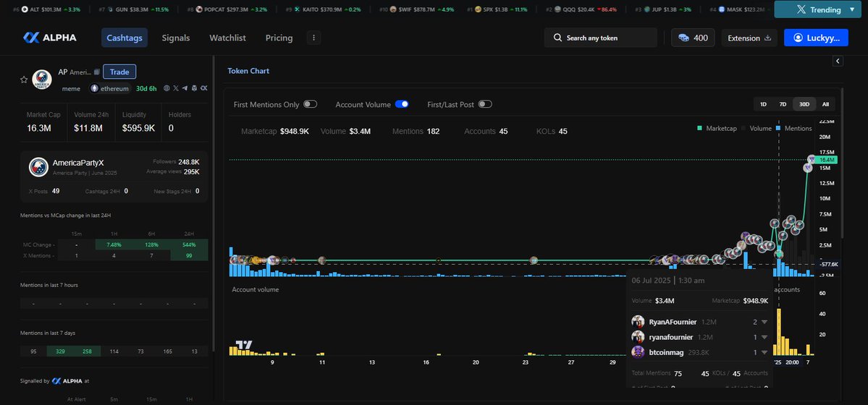Click the ALPHA logo in the header
The image size is (868, 405).
pyautogui.click(x=50, y=38)
